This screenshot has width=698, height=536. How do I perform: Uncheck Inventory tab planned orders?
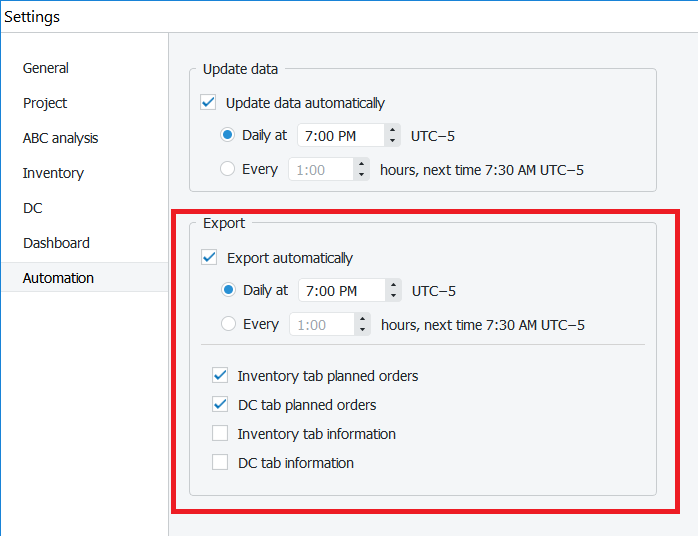[x=220, y=376]
